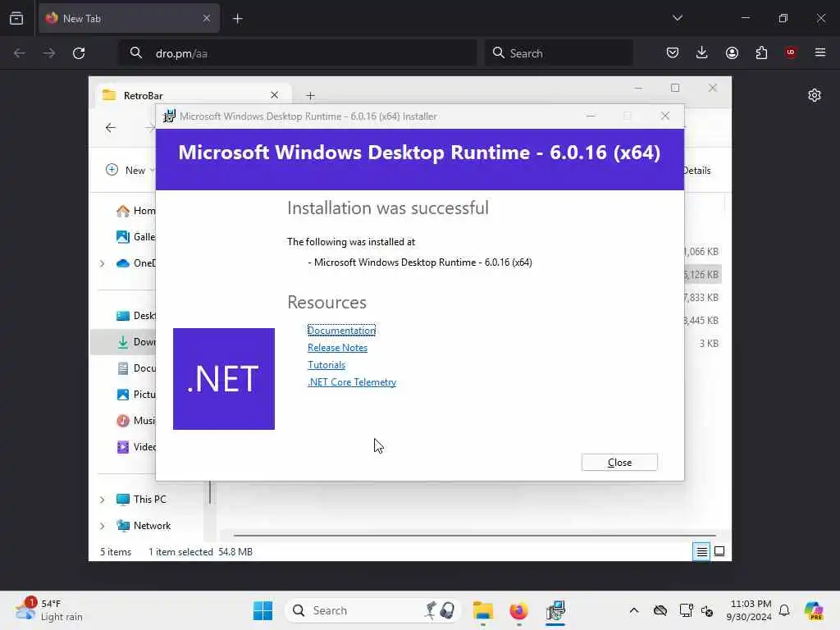Open the installer taskbar icon
Image resolution: width=840 pixels, height=630 pixels.
(555, 610)
